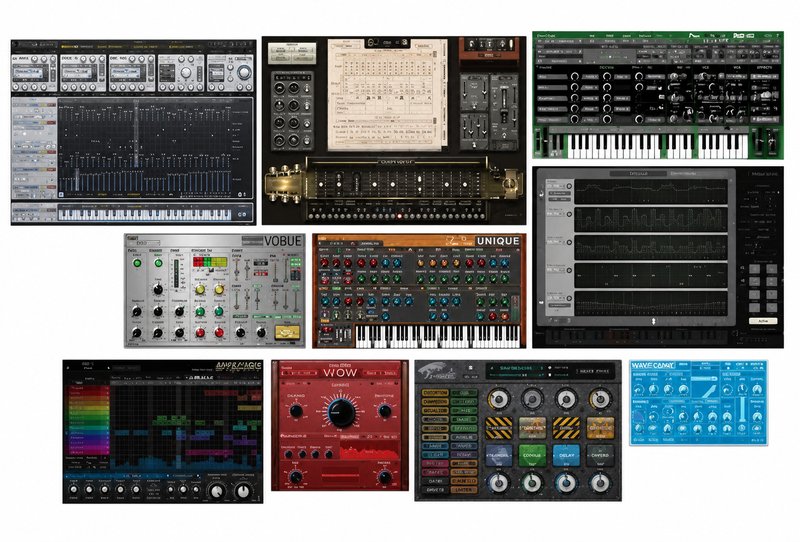The image size is (800, 542).
Task: Select the left tab above the waveform lanes
Action: [638, 174]
